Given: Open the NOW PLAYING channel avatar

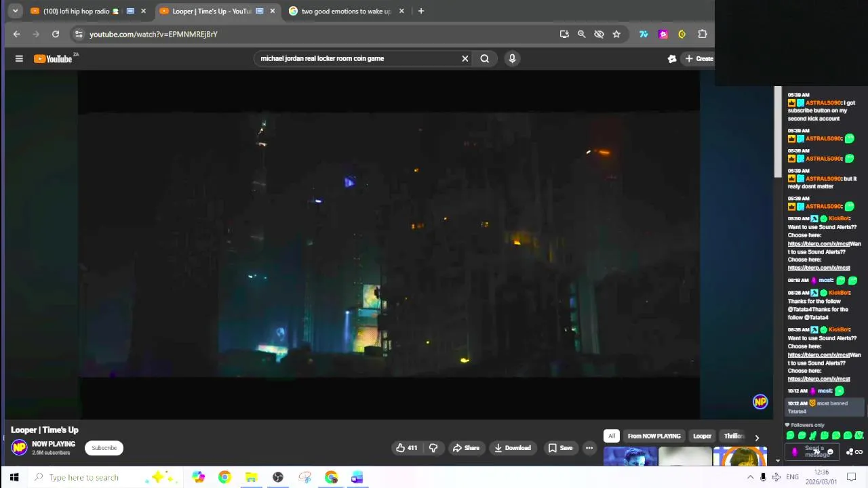Looking at the screenshot, I should point(19,447).
